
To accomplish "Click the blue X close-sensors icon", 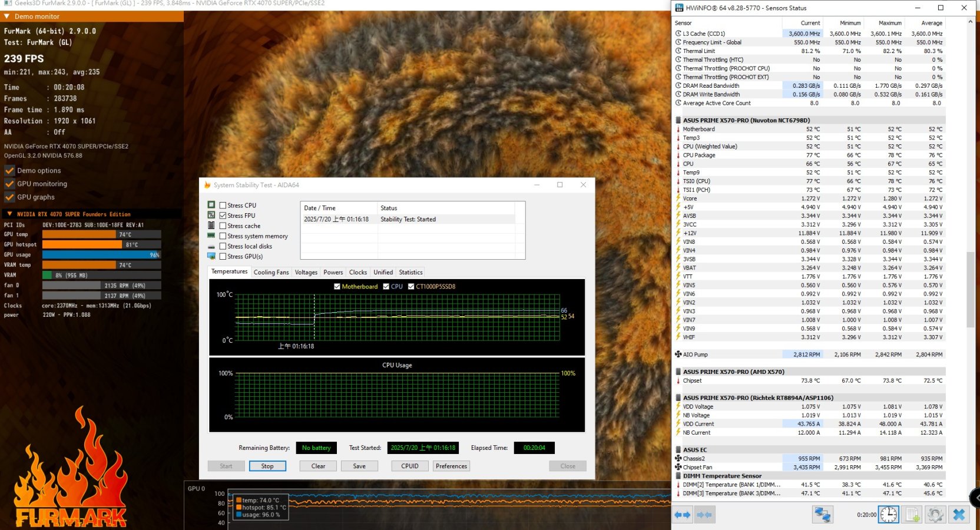I will coord(959,515).
